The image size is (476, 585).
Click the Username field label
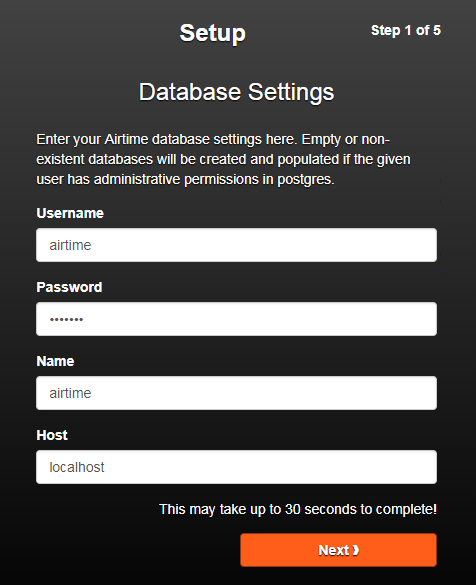pos(70,213)
